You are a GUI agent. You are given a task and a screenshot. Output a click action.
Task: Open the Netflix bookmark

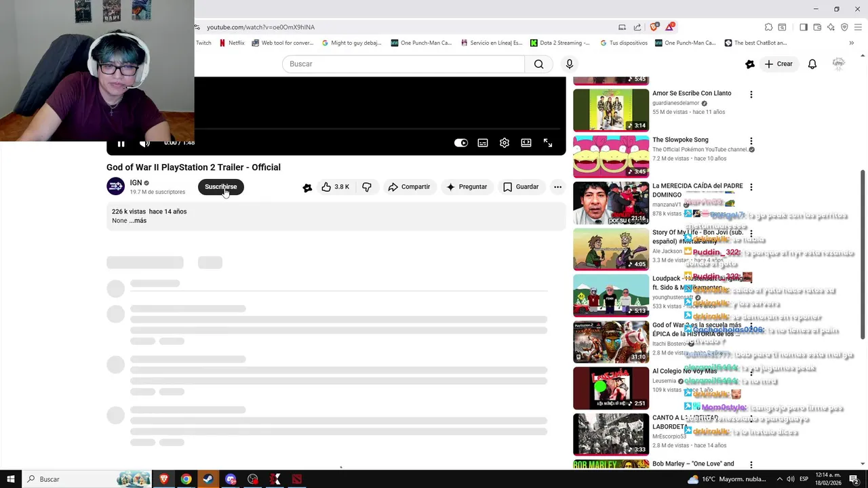[231, 43]
